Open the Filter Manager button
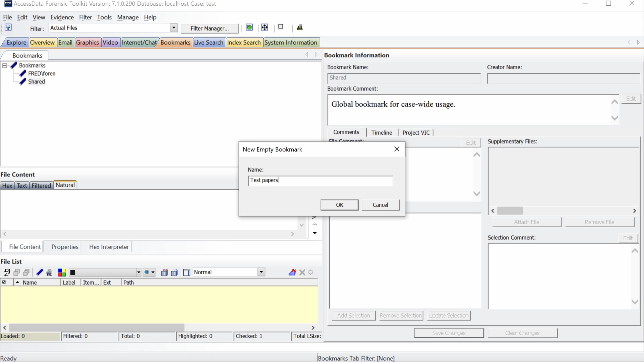 coord(209,28)
